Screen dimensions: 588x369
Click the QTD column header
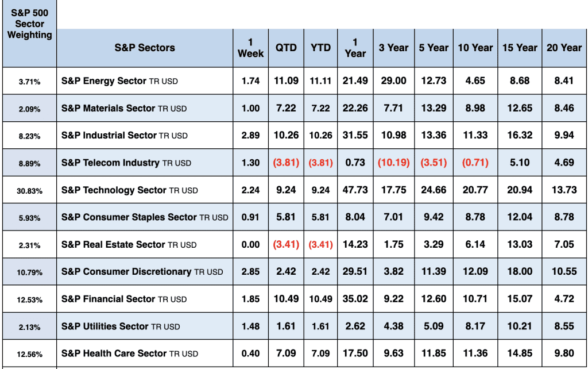[286, 48]
